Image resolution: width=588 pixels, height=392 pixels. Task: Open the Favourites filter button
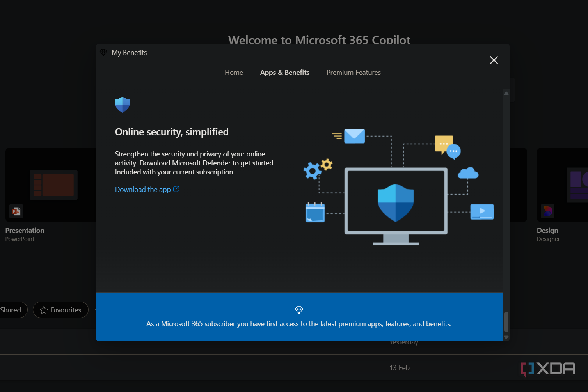coord(60,310)
